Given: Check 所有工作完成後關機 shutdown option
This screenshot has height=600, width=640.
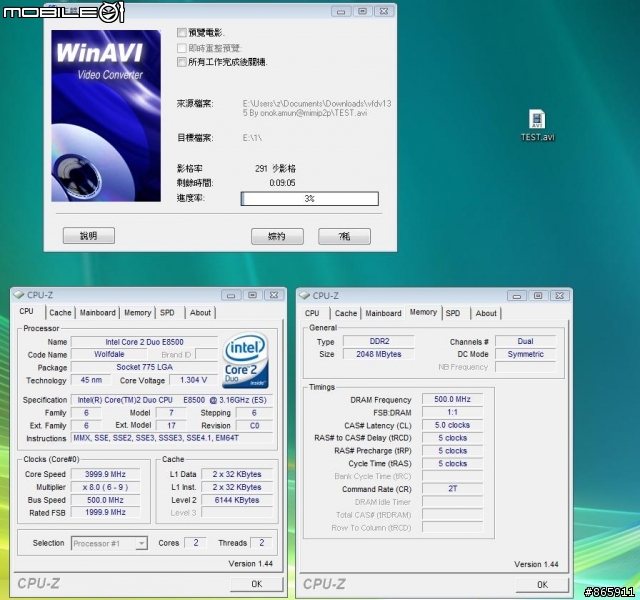Looking at the screenshot, I should coord(182,62).
